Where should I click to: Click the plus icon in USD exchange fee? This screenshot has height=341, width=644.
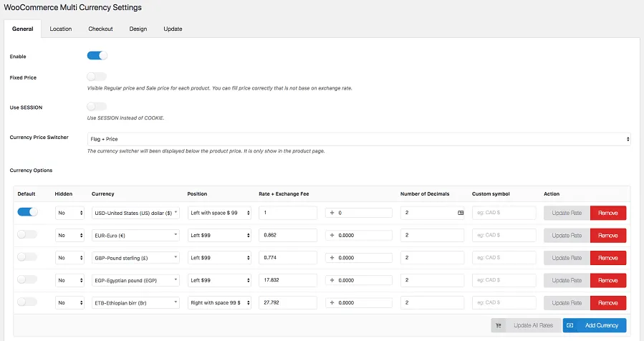pos(332,213)
